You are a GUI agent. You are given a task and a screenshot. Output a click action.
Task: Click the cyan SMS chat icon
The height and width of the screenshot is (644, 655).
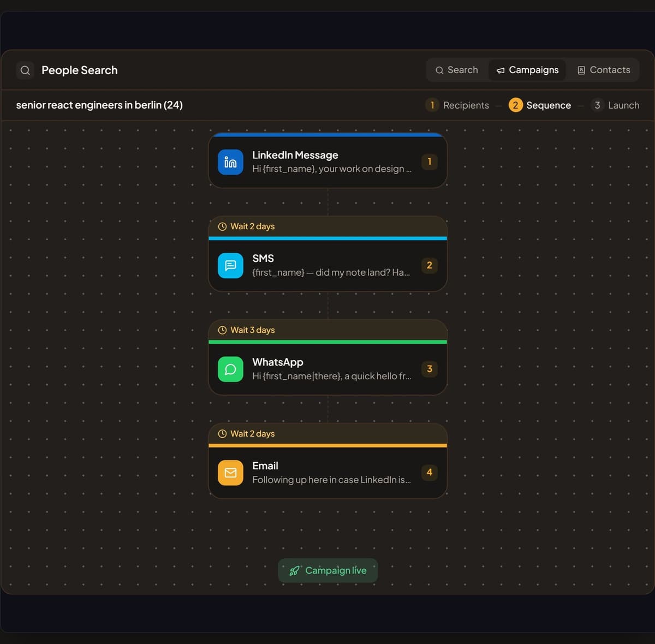[x=230, y=266]
